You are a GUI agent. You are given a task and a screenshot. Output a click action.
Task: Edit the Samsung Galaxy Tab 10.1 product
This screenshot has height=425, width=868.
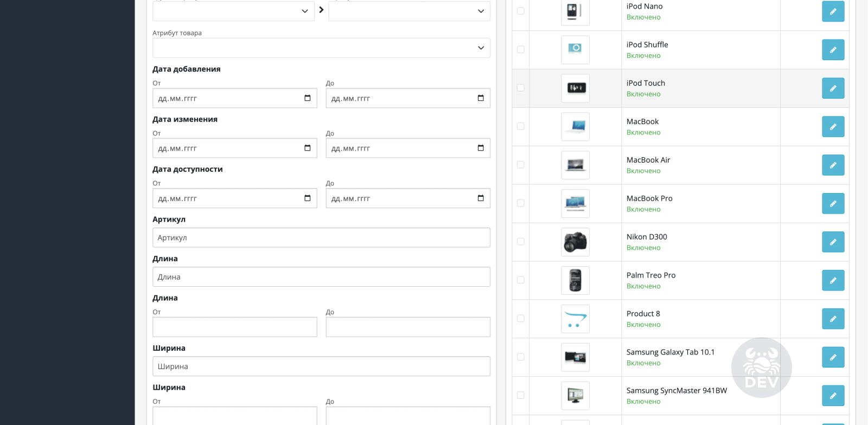point(833,358)
